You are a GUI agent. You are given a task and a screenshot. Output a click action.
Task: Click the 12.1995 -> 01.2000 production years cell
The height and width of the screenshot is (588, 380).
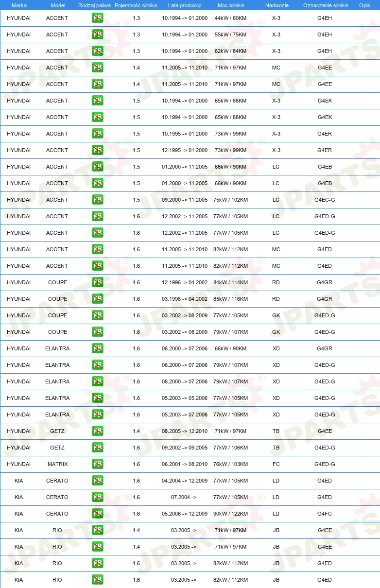(x=185, y=150)
